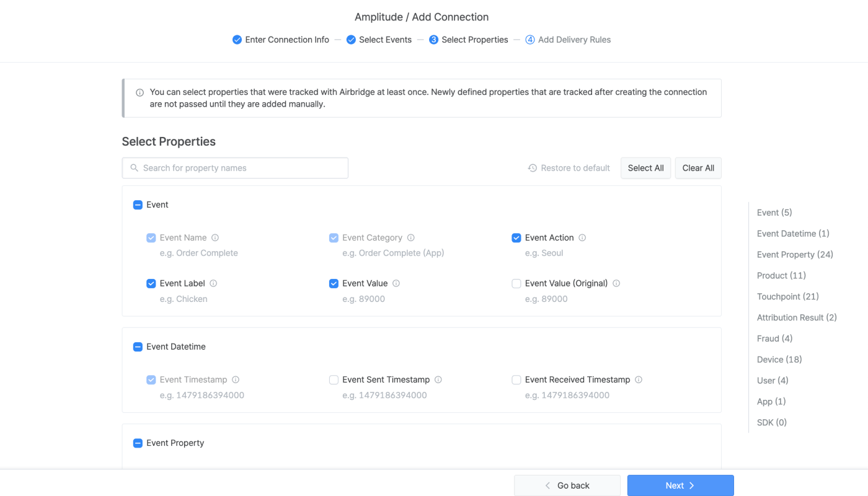Jump to User (4) section
The height and width of the screenshot is (496, 868).
(x=773, y=381)
